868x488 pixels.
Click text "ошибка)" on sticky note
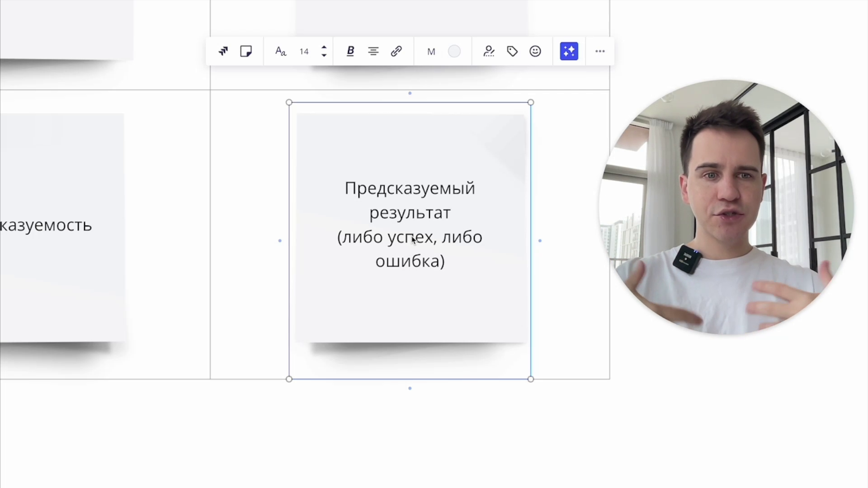(x=410, y=261)
